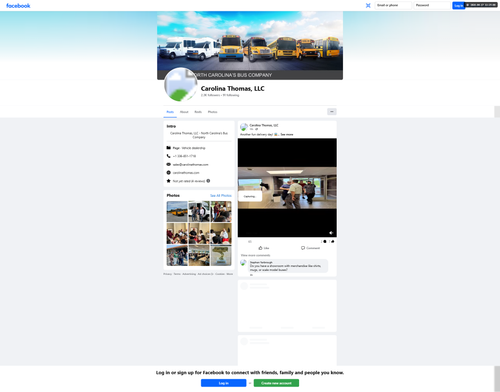This screenshot has width=500, height=392.
Task: Click the Cookies footer link
Action: pos(220,274)
